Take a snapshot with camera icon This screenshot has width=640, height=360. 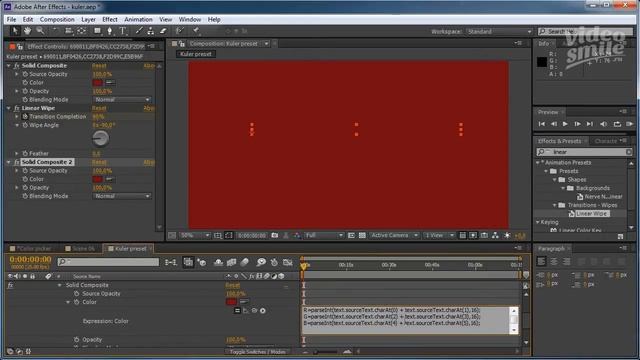point(275,236)
